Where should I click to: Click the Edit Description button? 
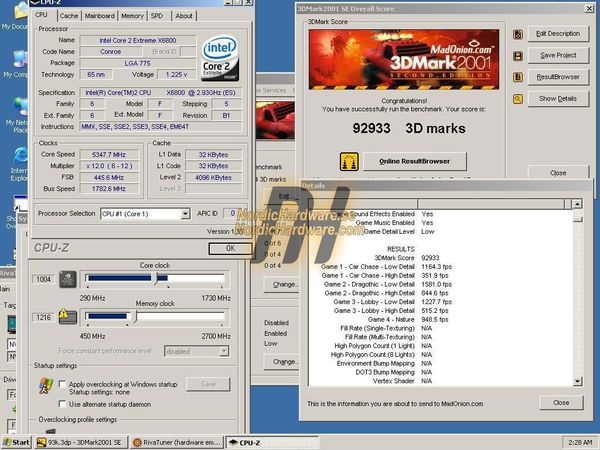(558, 34)
